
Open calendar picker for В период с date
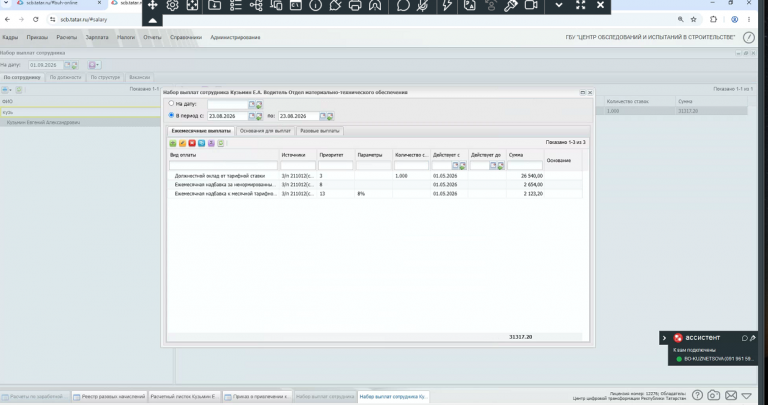point(252,116)
